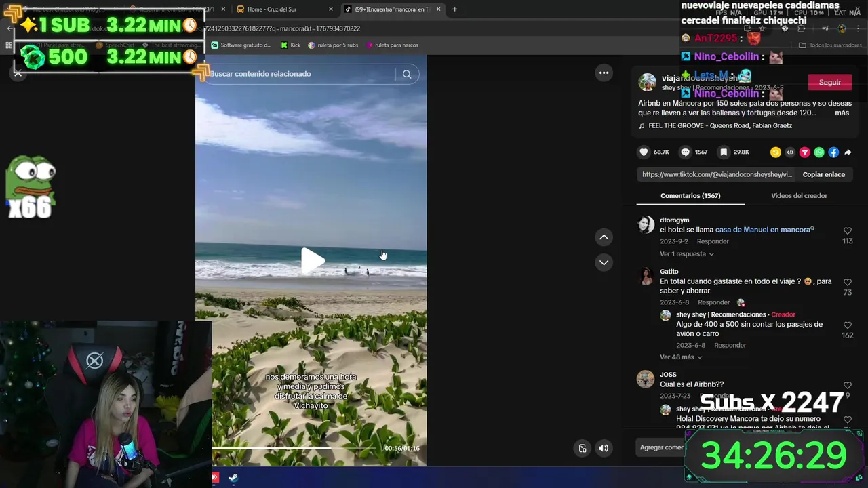Open comments via speech bubble icon
Viewport: 868px width, 488px height.
pos(685,152)
